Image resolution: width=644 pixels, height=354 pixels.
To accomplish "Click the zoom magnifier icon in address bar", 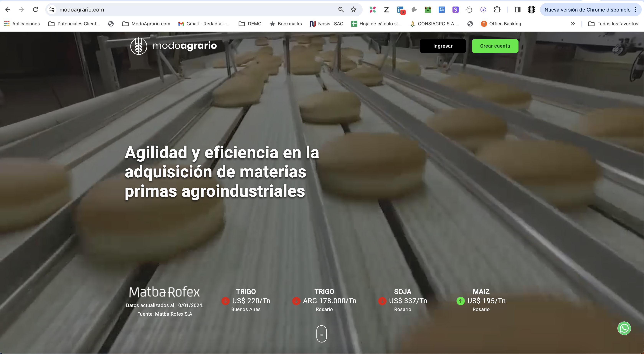I will click(341, 10).
